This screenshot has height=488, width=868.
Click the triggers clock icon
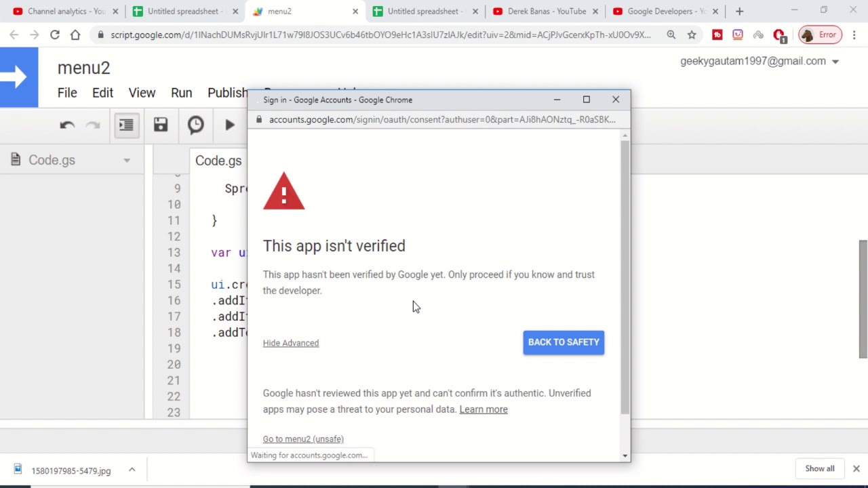pos(195,125)
